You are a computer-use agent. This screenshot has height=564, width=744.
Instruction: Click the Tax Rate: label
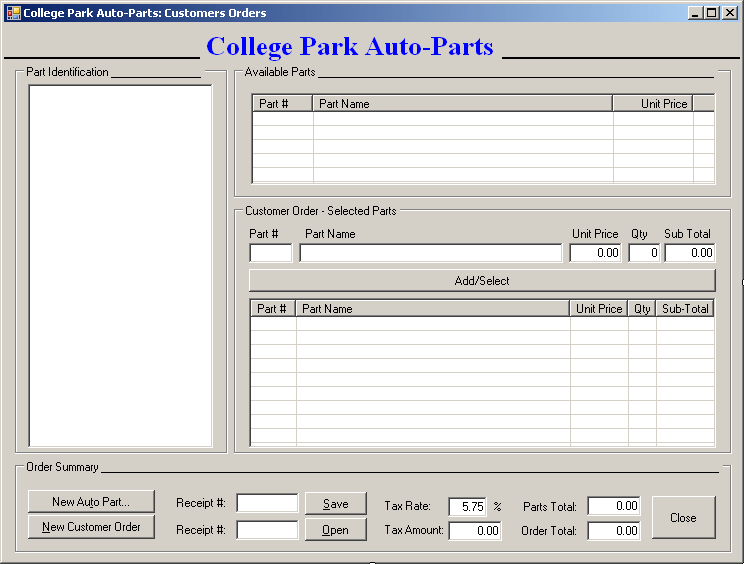pyautogui.click(x=408, y=506)
